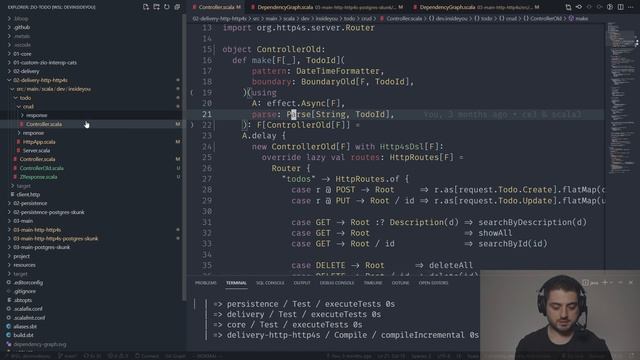Open Server.scala in the explorer
Screen dimensions: 640x360
36,151
